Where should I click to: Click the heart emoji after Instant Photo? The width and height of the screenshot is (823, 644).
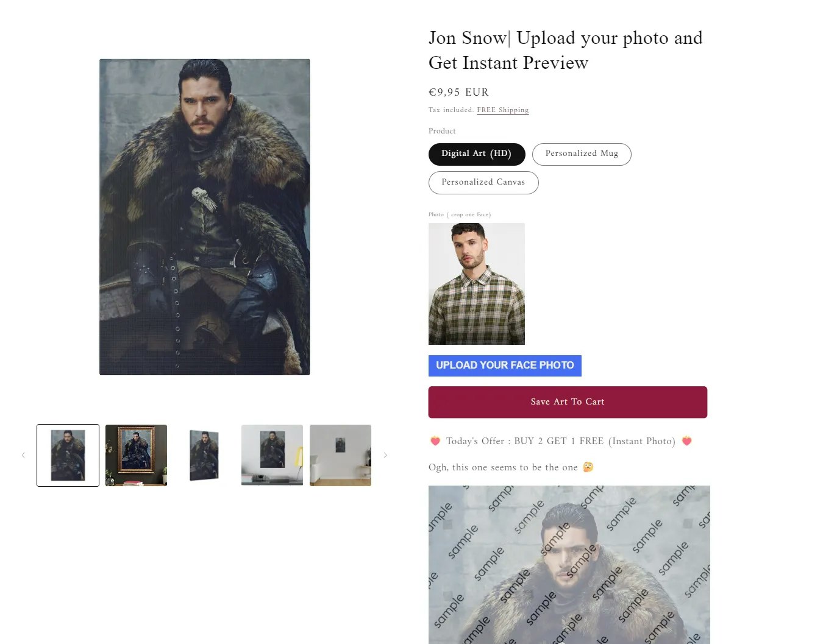pos(686,441)
